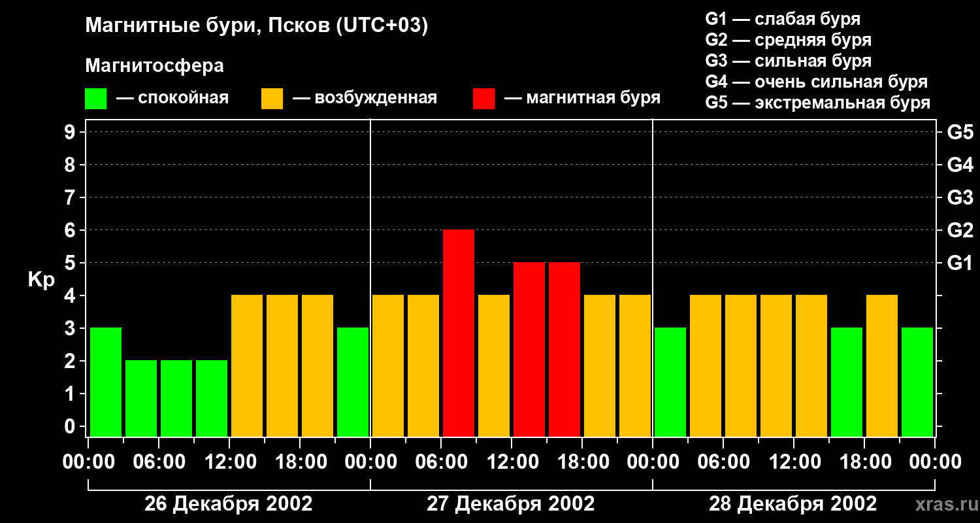Screen dimensions: 980x523
Task: Click the yellow bar starting 12:00 on 26 December
Action: [x=247, y=365]
